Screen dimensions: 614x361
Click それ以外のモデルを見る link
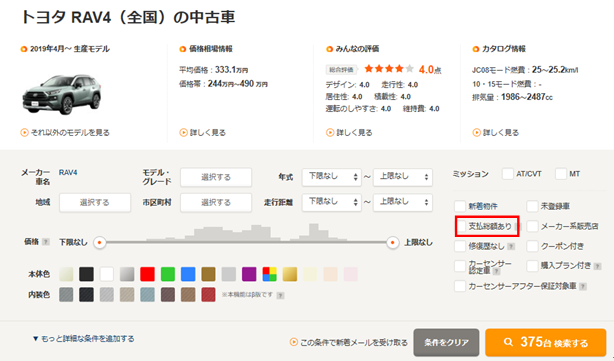tap(65, 133)
